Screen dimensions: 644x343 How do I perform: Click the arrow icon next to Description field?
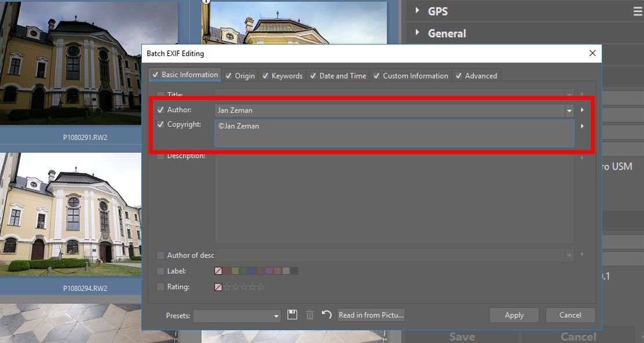coord(582,156)
